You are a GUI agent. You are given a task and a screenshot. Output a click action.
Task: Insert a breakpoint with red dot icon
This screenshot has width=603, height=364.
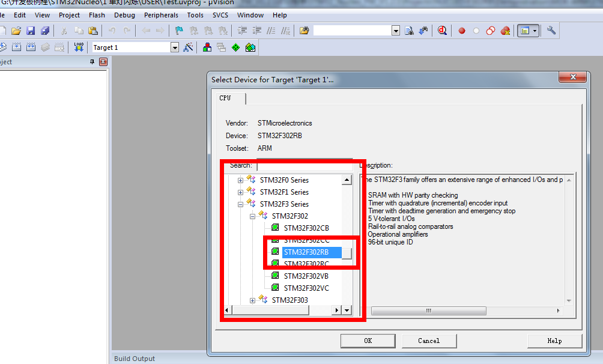tap(462, 31)
